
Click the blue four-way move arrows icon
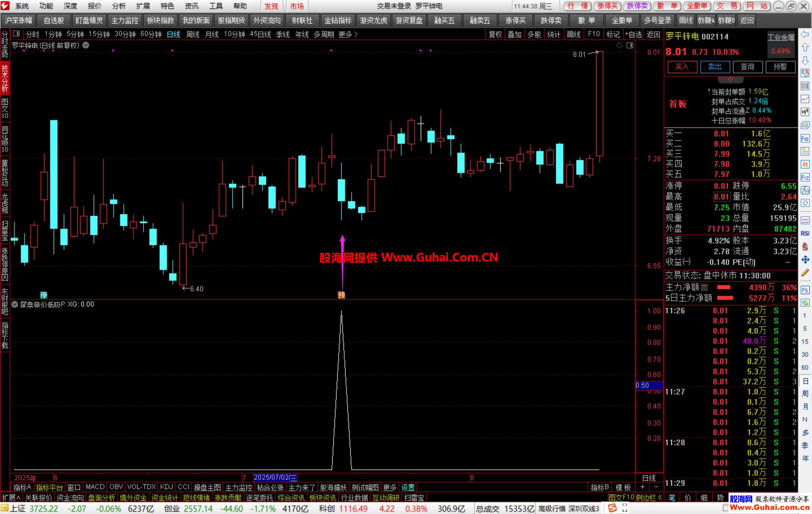click(x=805, y=259)
